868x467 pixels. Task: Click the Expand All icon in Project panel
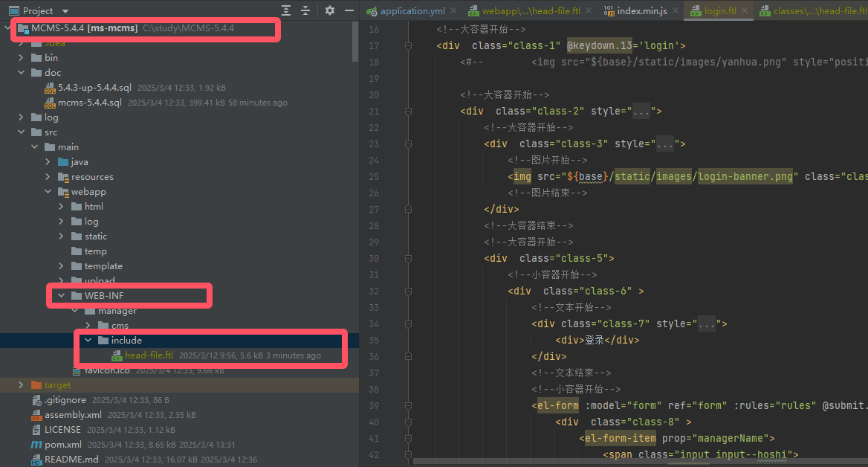[x=286, y=11]
